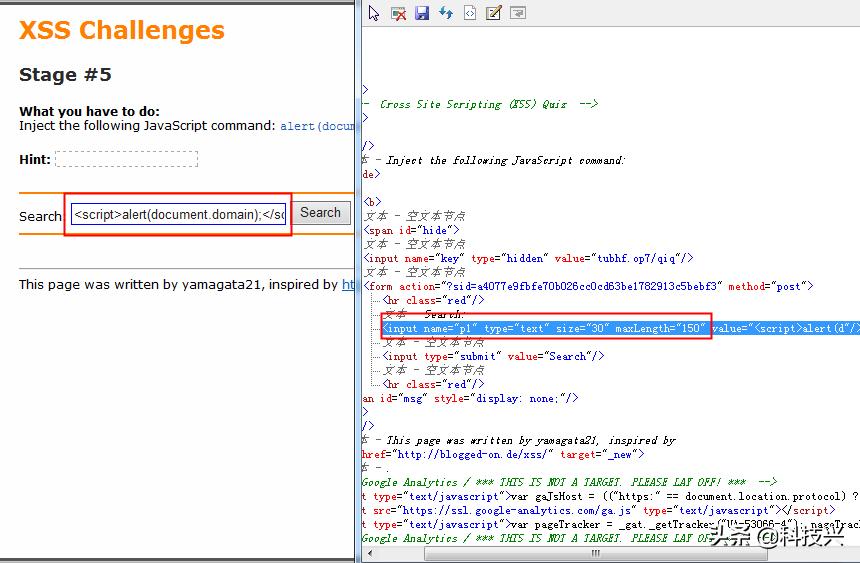Select the input type="submit" value="Search" node
This screenshot has height=563, width=860.
point(493,356)
